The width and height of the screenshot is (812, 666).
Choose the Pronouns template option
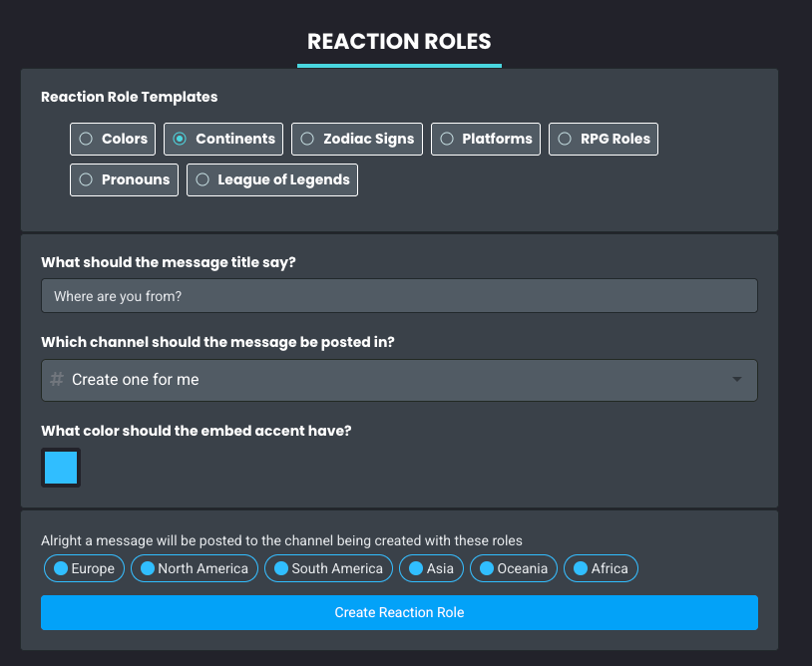[x=86, y=179]
